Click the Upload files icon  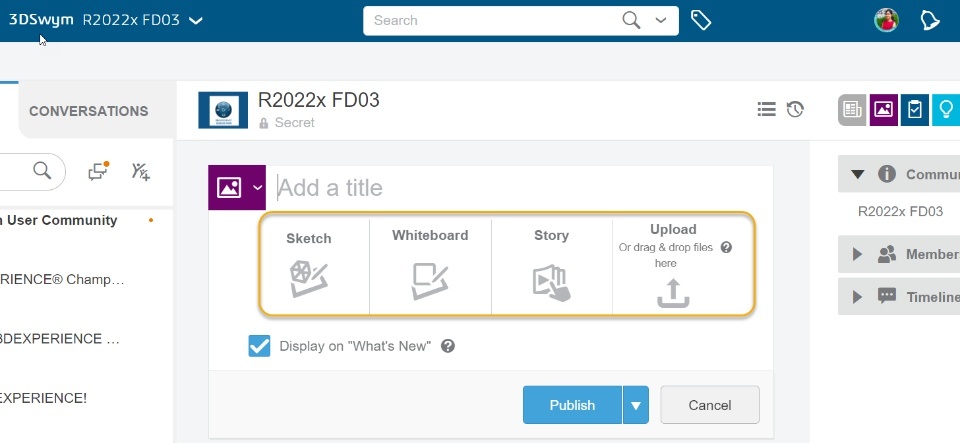pos(673,291)
